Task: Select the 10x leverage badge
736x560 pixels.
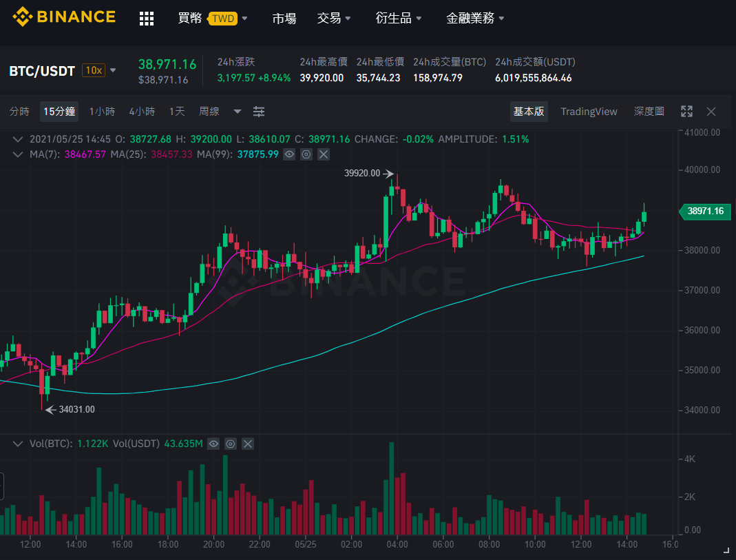Action: (94, 70)
